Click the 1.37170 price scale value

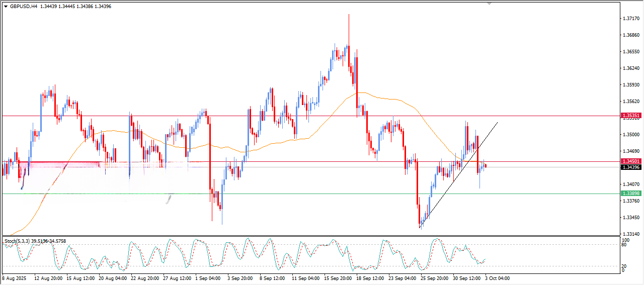coord(631,19)
